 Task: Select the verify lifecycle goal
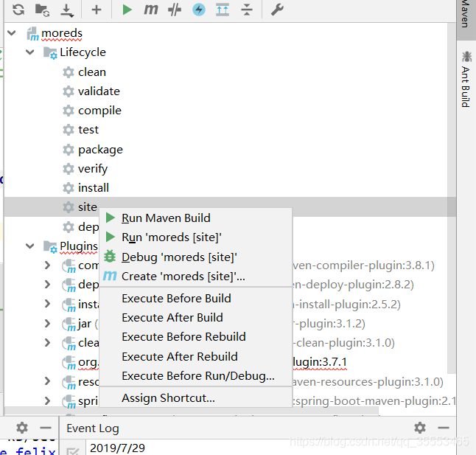(93, 169)
